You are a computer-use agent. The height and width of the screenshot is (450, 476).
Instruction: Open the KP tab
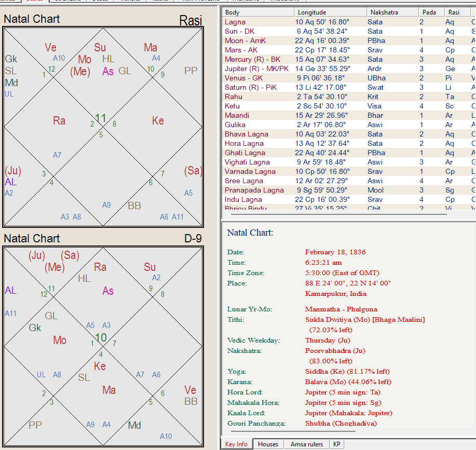(337, 444)
